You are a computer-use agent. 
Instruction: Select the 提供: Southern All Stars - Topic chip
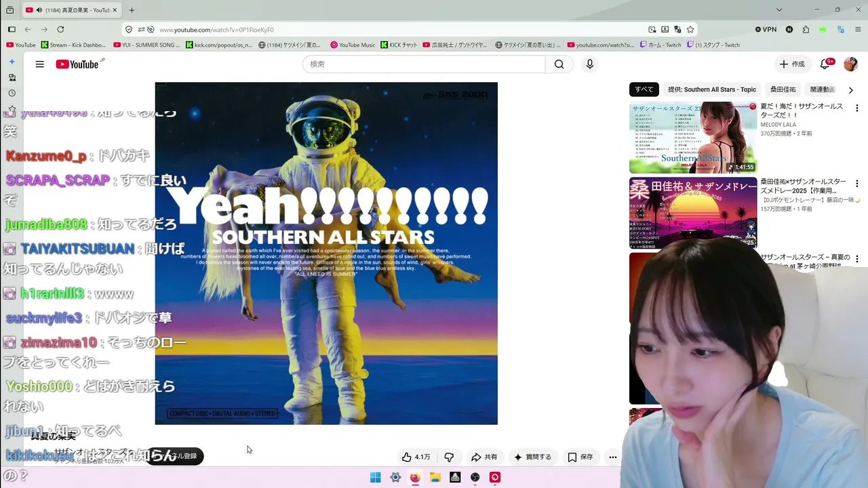pyautogui.click(x=711, y=89)
